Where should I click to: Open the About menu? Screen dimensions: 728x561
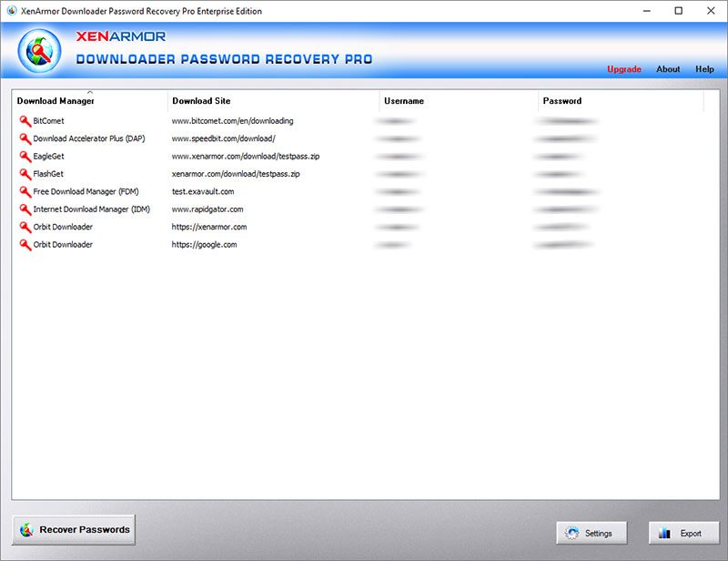[x=668, y=69]
